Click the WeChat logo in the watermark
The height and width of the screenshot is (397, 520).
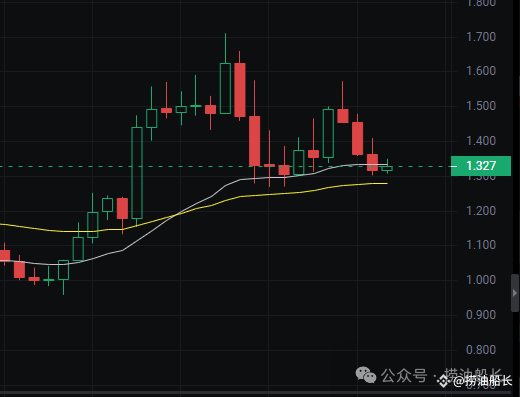click(366, 375)
